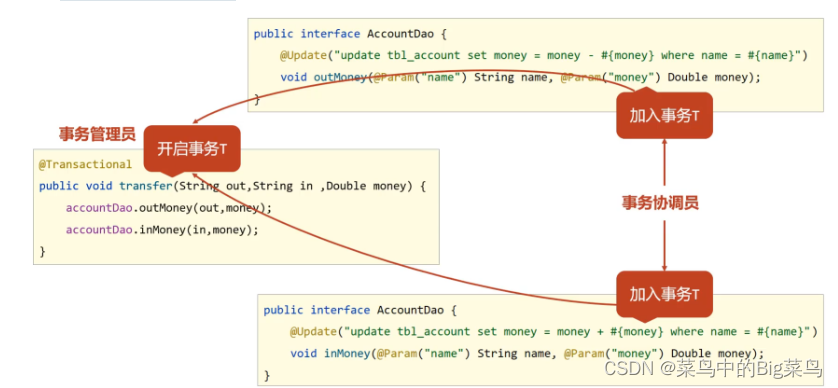
Task: Click 'public interface AccountDao' above the outMoney method
Action: [x=350, y=34]
